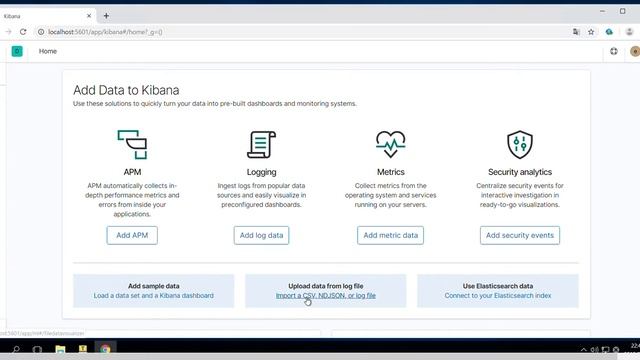Click the APM title text
Screen dimensions: 640x360
132,172
